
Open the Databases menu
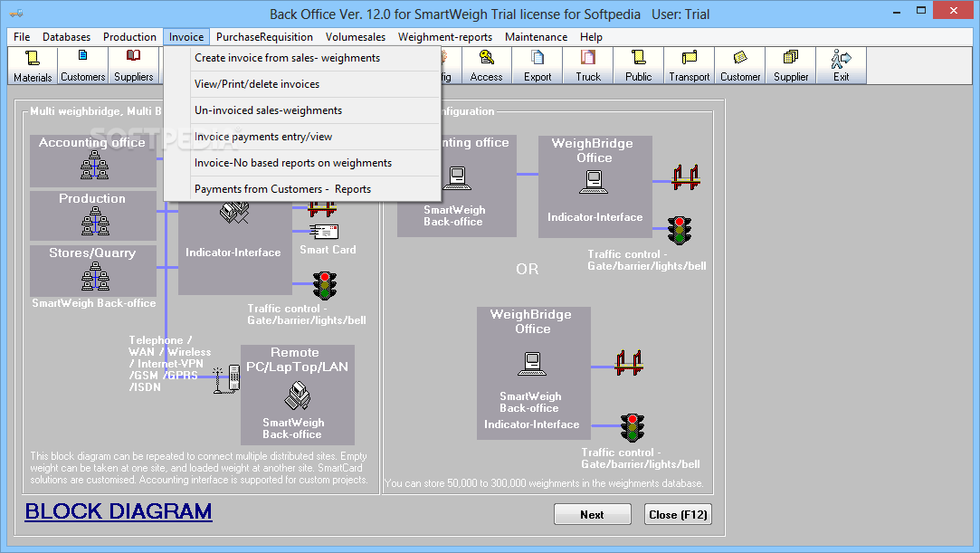[66, 37]
